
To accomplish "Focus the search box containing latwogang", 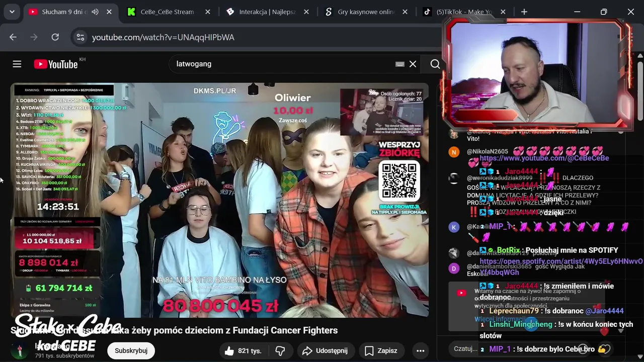I will click(x=282, y=64).
